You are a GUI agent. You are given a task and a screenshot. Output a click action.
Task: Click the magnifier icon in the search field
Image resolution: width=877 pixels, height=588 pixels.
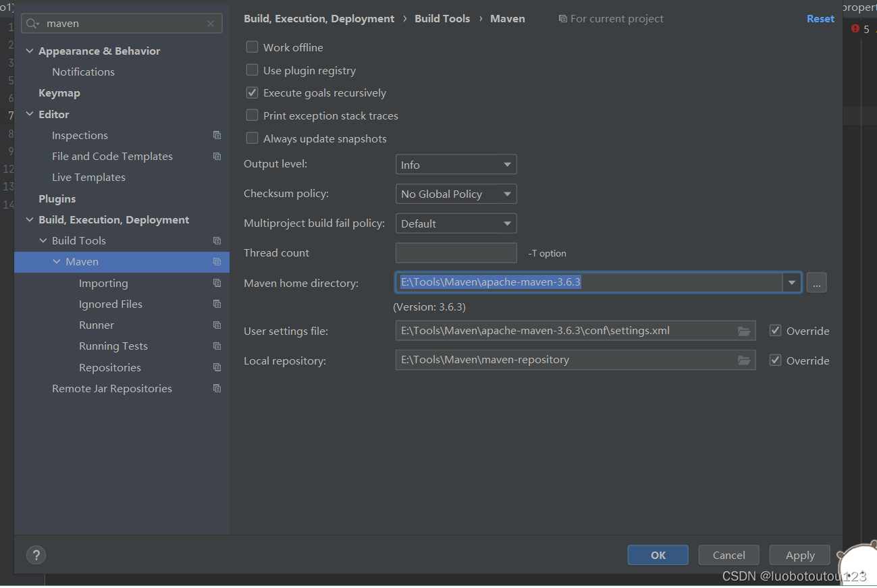(x=30, y=23)
